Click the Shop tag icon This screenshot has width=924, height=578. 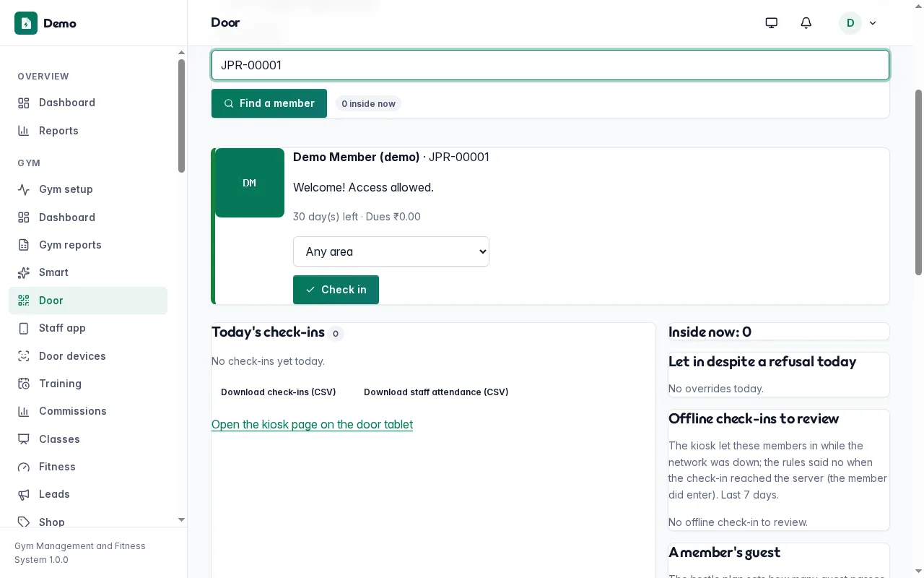(24, 522)
